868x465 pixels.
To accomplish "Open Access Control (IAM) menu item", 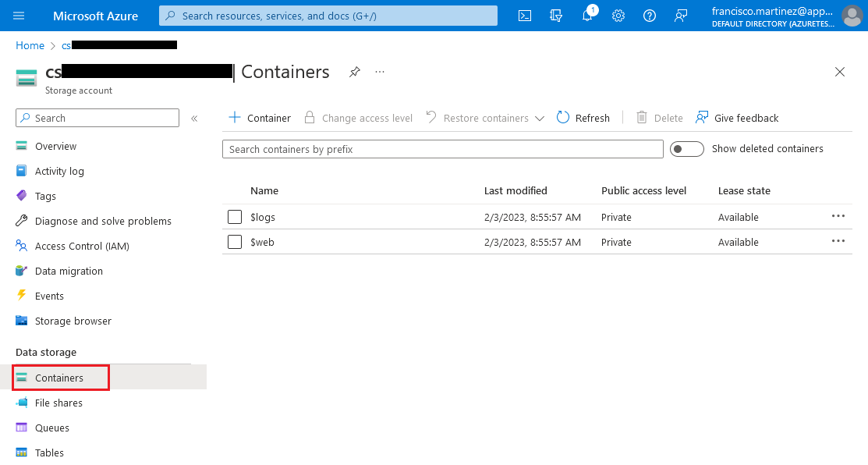I will point(82,246).
